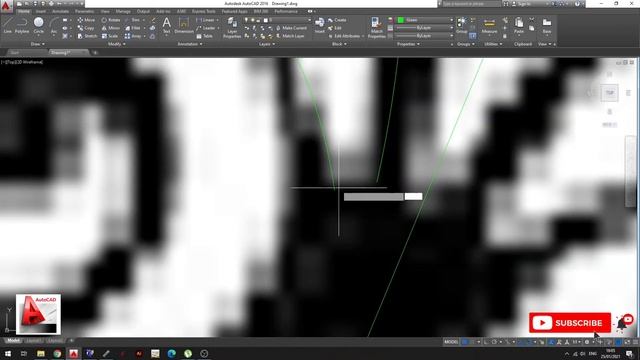Select the Polyline tool
Screen dimensions: 640x360
22,25
